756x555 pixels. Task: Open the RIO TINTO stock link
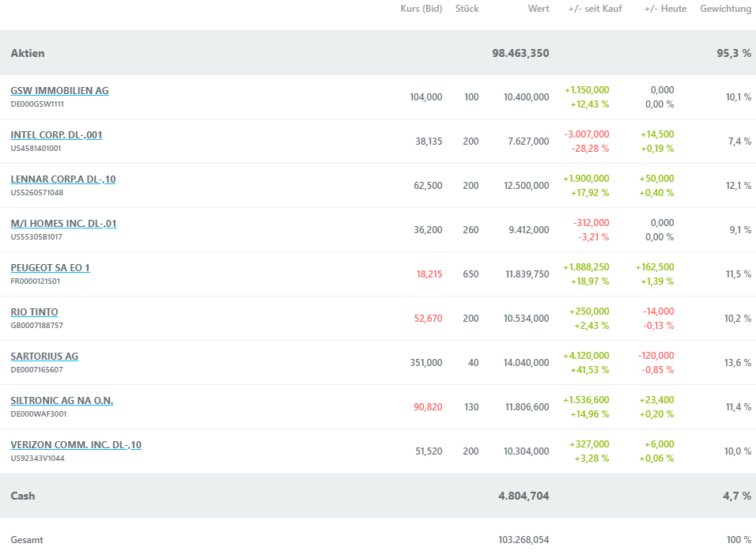point(34,312)
